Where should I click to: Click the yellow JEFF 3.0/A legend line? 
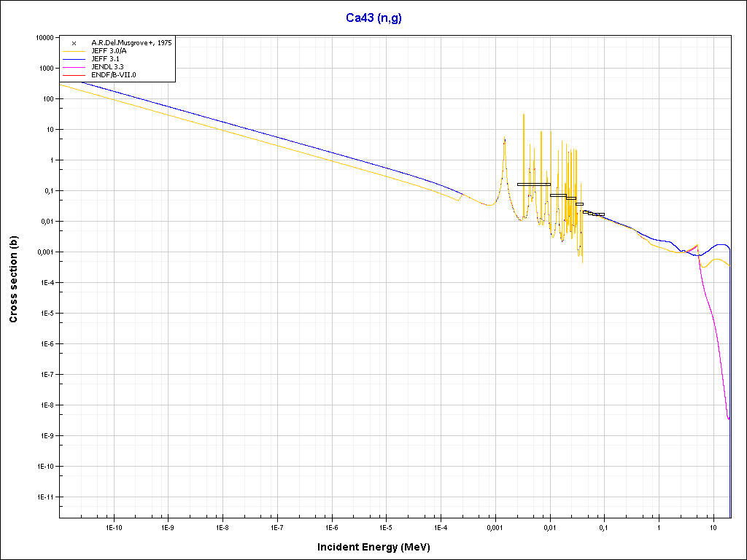(x=74, y=51)
